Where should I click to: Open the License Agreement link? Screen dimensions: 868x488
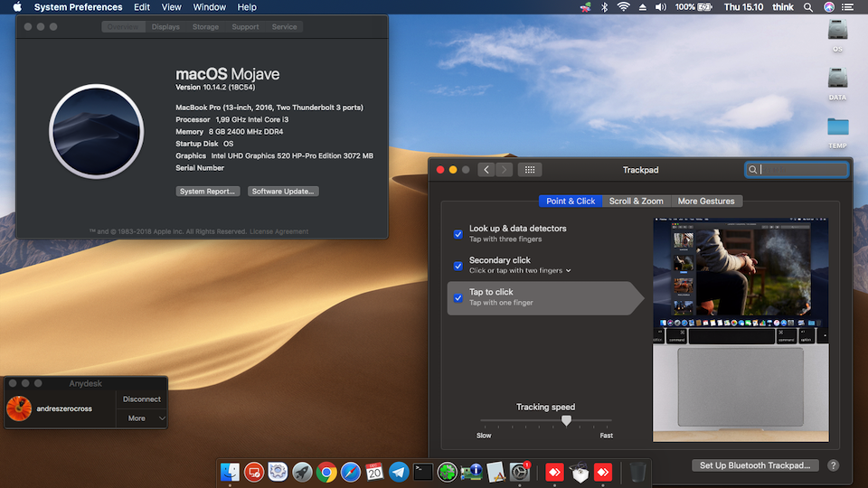pos(279,232)
